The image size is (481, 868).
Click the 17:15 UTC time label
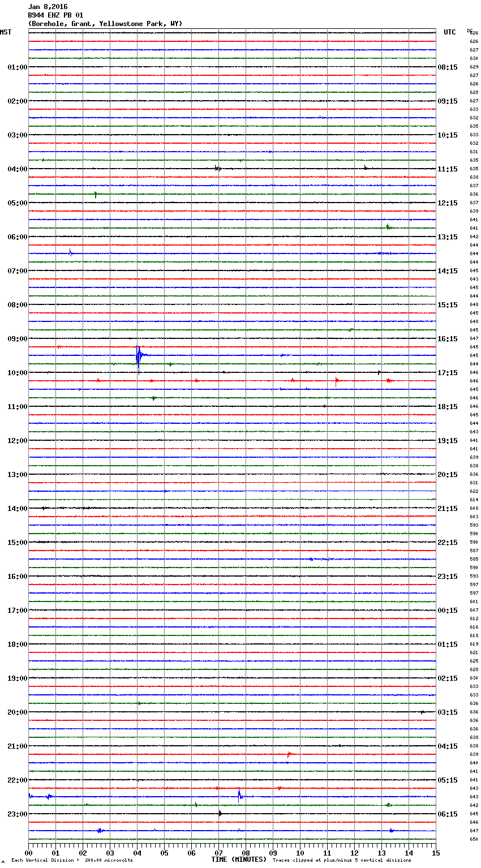click(448, 373)
